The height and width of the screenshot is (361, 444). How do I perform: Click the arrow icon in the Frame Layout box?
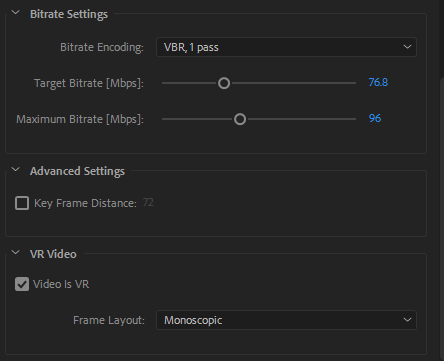pos(407,320)
